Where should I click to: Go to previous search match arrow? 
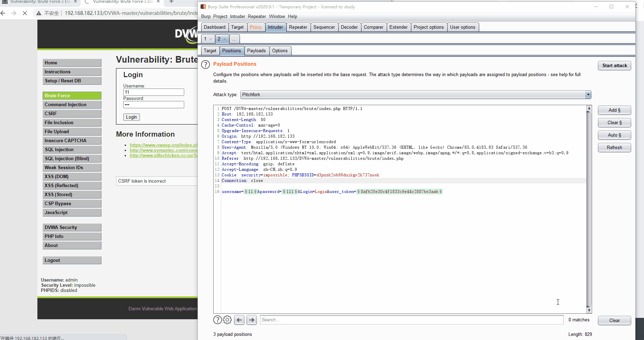(x=239, y=320)
